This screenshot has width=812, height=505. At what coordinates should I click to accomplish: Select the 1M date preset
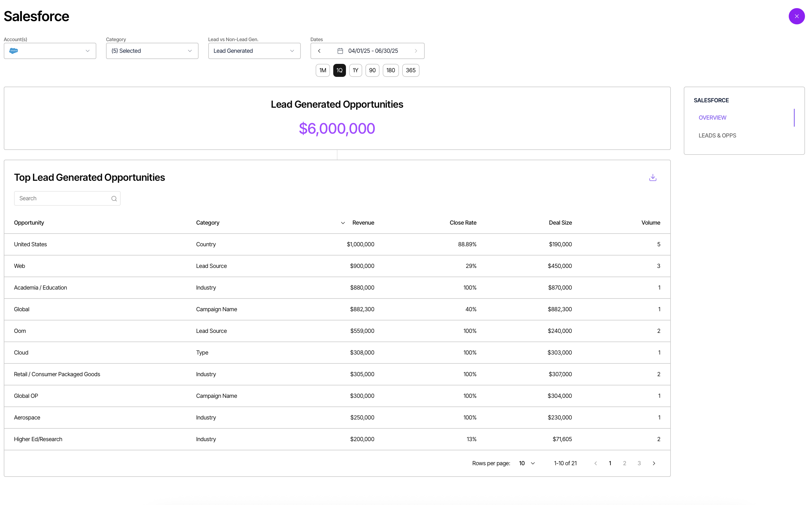322,70
